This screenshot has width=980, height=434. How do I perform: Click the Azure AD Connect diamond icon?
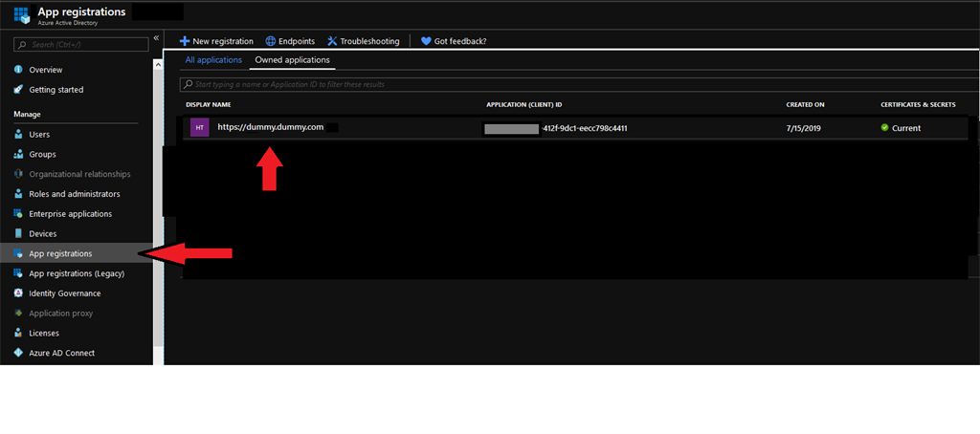[x=18, y=353]
